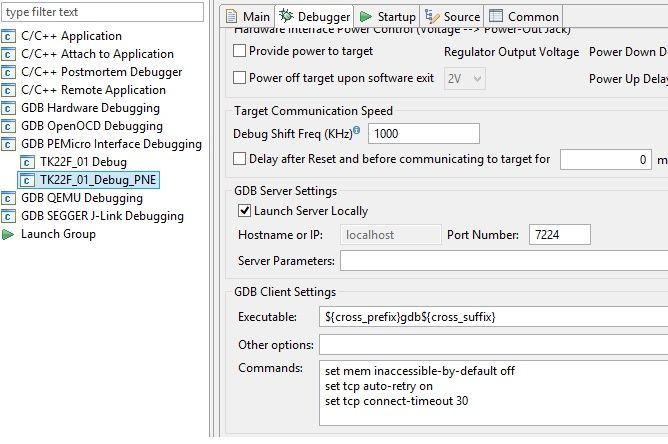Select GDB PEMicro Interface Debugging entry
The height and width of the screenshot is (444, 668).
(111, 144)
